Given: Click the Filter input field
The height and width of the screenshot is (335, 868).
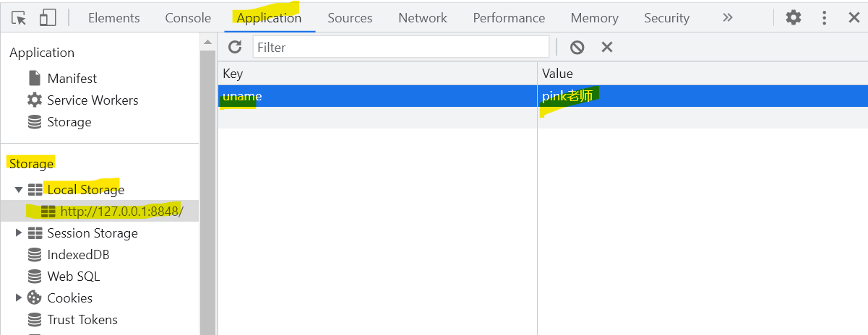Looking at the screenshot, I should coord(401,47).
